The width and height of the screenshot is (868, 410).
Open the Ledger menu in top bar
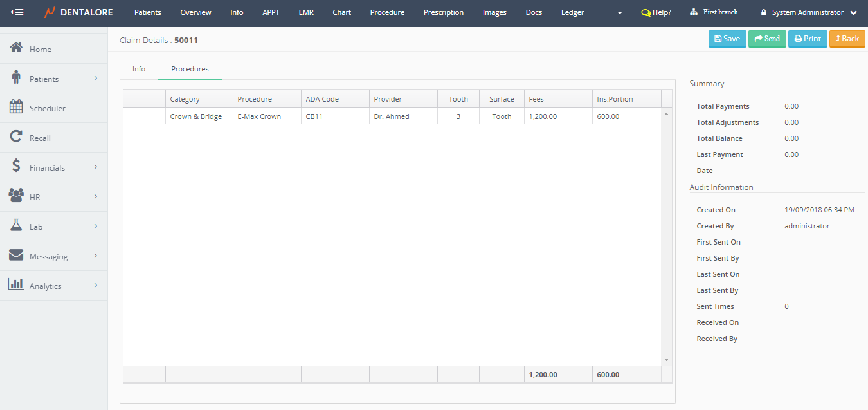click(572, 12)
